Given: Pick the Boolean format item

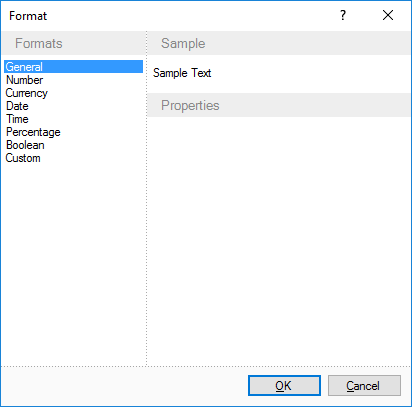Looking at the screenshot, I should click(73, 145).
